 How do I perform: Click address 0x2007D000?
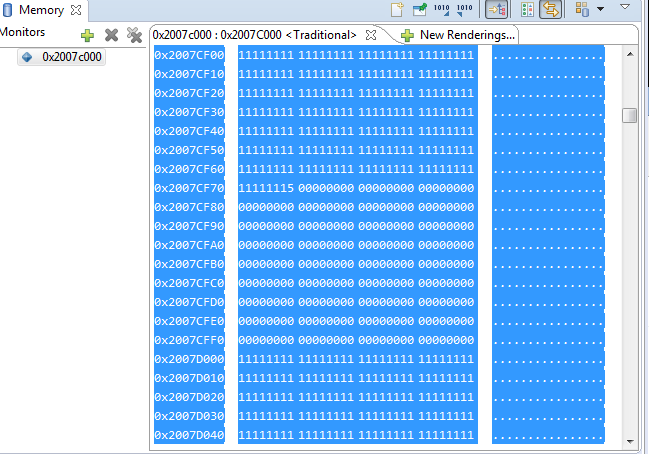(x=190, y=359)
